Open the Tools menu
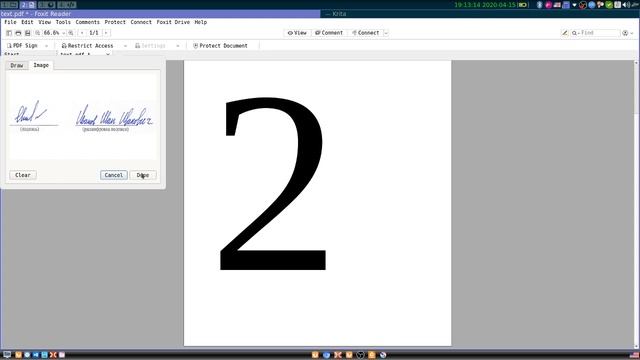This screenshot has width=640, height=360. coord(63,22)
